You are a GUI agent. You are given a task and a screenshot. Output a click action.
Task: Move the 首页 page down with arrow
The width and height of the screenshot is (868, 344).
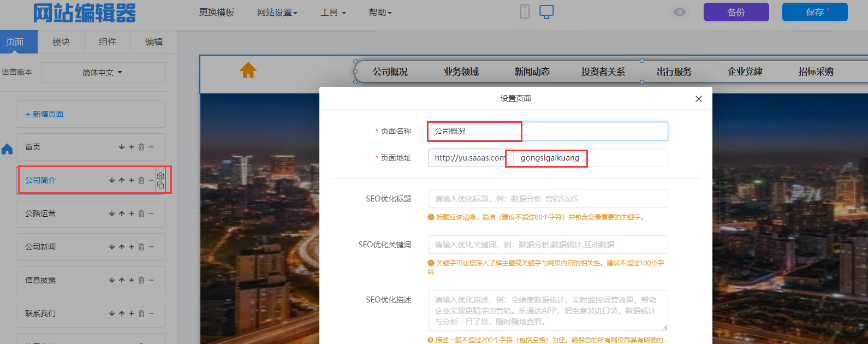coord(122,147)
